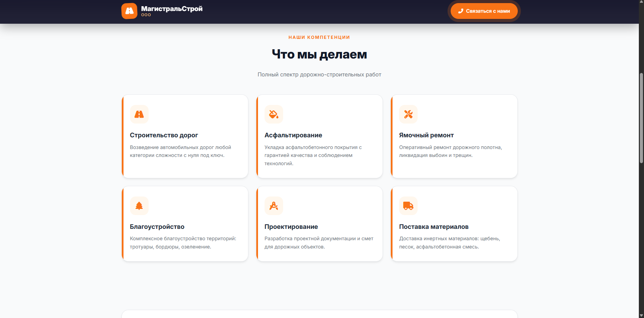This screenshot has width=644, height=318.
Task: Click the Связаться с нами button
Action: coord(484,11)
